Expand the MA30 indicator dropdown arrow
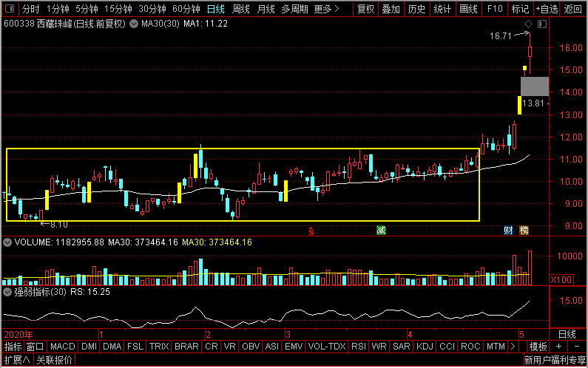This screenshot has width=588, height=368. (133, 24)
